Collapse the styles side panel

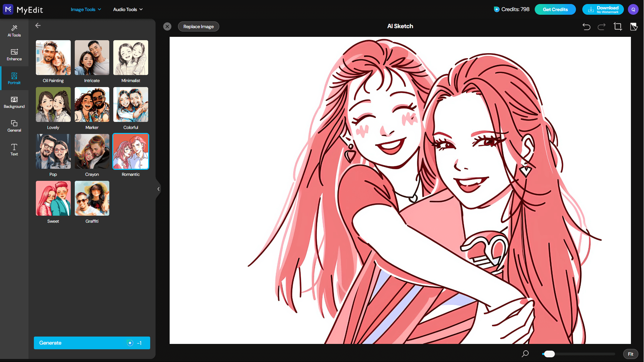tap(158, 189)
